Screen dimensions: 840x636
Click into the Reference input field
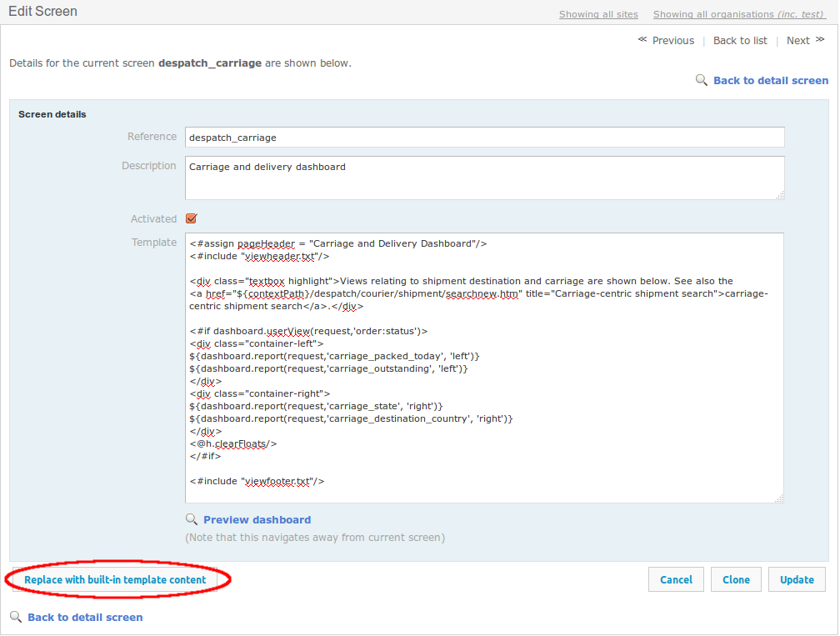[484, 138]
